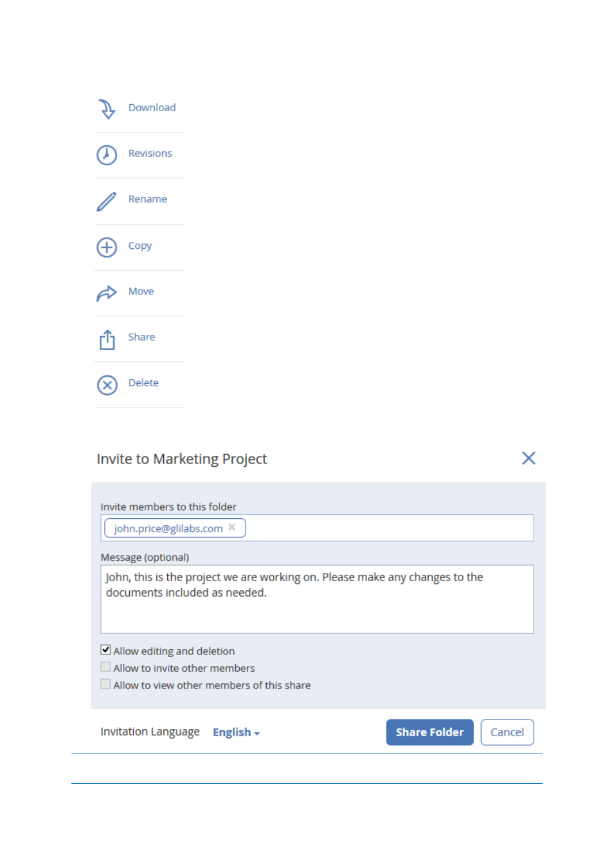This screenshot has height=868, width=614.
Task: Select the Download menu label
Action: click(x=152, y=107)
